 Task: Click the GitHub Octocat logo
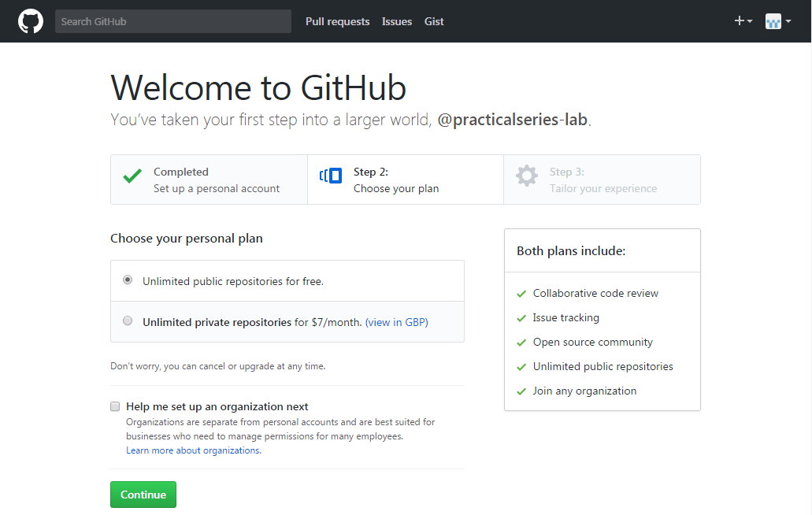[31, 21]
